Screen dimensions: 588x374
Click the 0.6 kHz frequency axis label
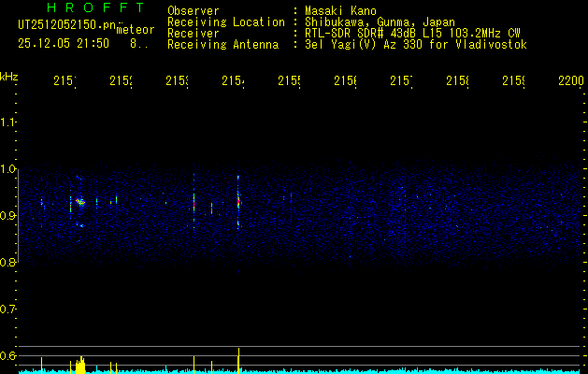7,355
